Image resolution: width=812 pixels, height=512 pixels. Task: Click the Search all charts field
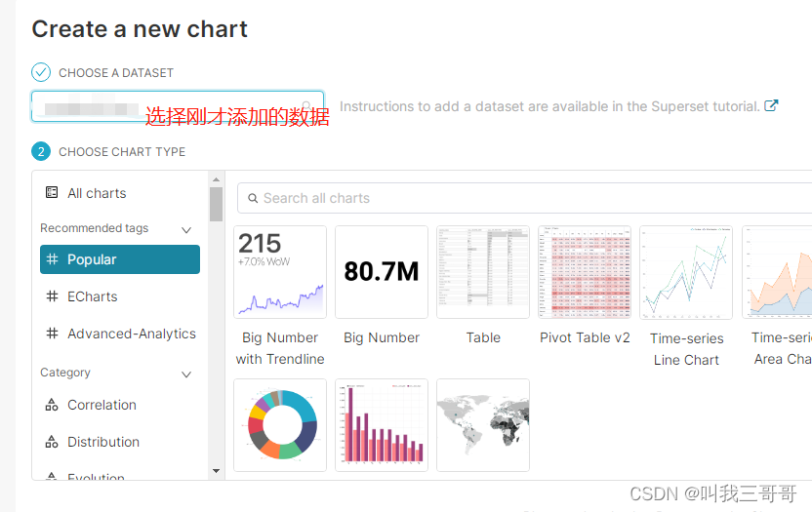click(x=525, y=198)
